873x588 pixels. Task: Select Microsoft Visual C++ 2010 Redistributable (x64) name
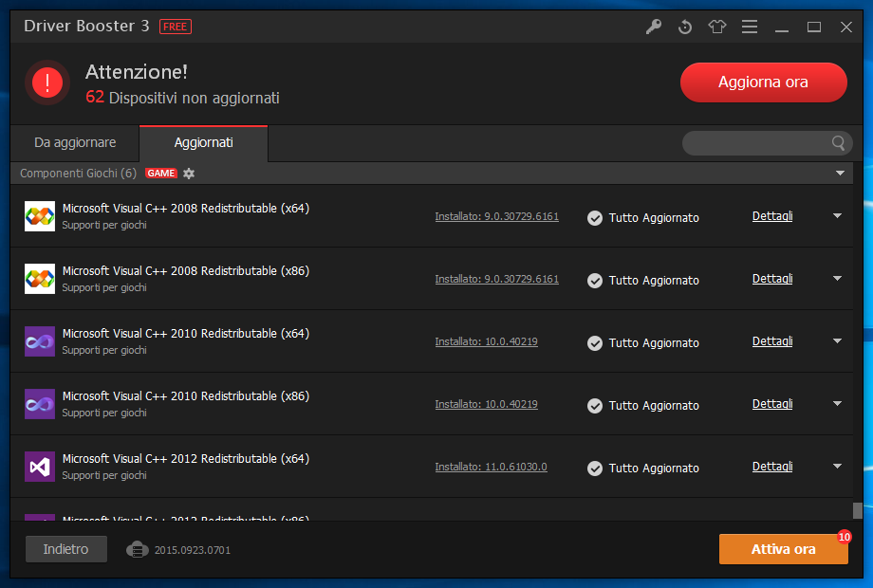[185, 333]
